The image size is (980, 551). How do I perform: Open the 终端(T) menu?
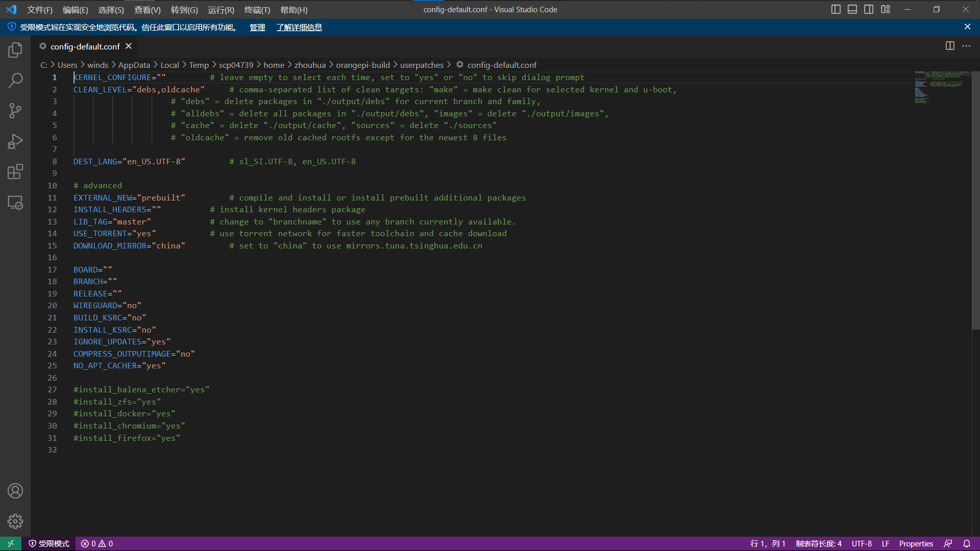coord(257,10)
